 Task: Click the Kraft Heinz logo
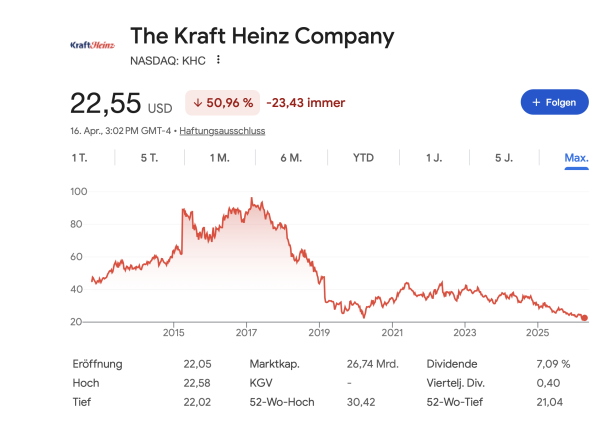pos(93,44)
